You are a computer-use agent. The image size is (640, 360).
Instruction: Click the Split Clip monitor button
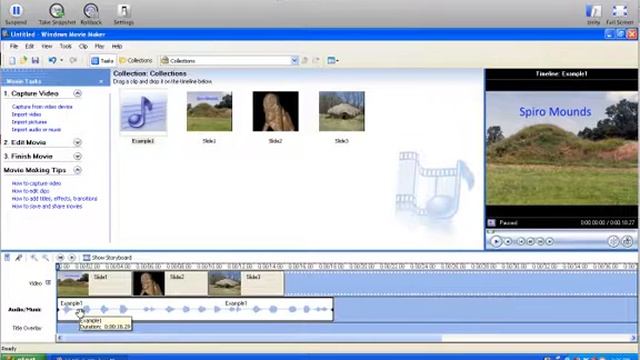coord(613,242)
